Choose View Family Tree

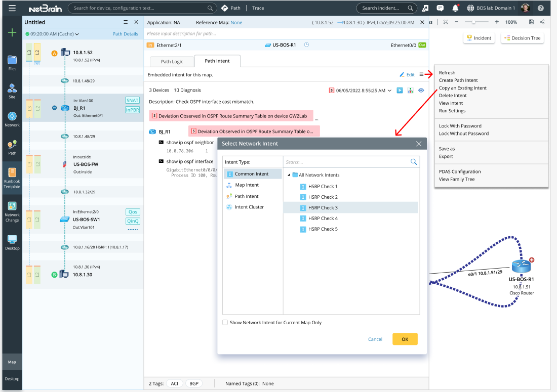tap(456, 179)
